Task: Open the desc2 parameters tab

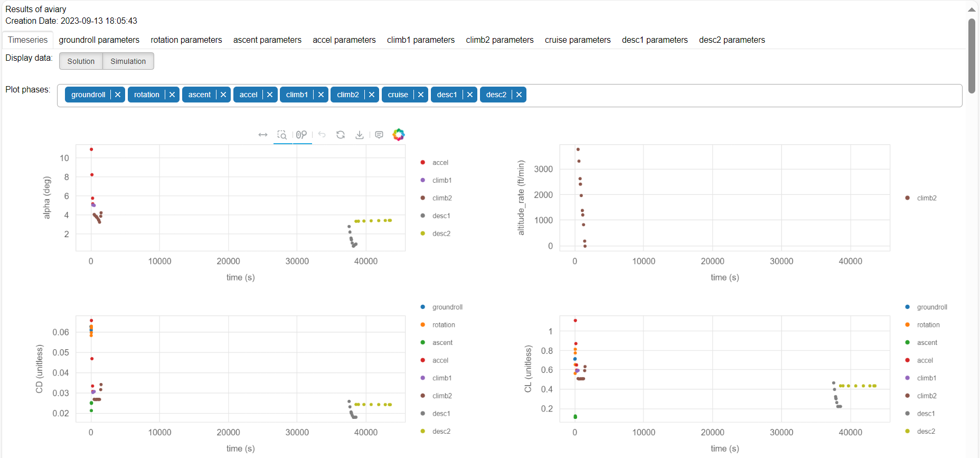Action: click(732, 40)
